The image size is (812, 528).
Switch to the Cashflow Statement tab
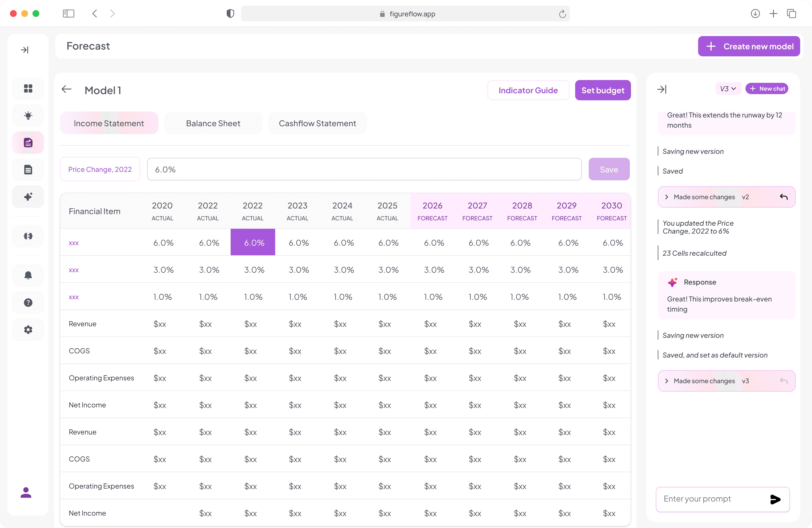317,123
